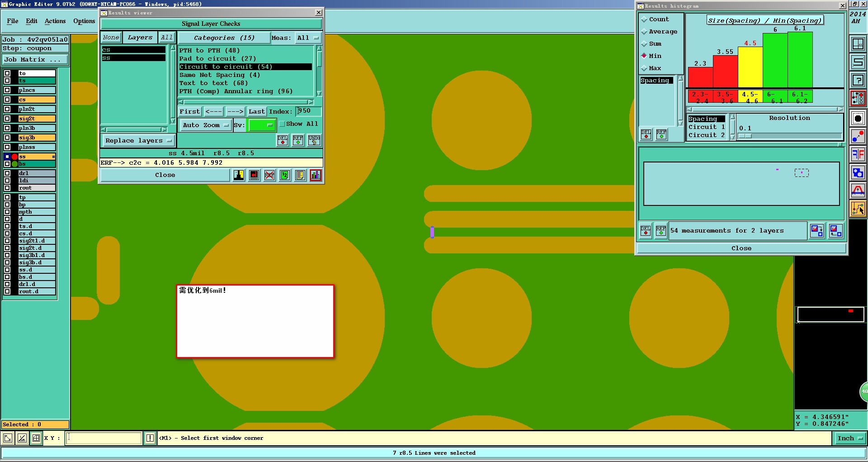Go to previous result with <--- button
The image size is (868, 462).
[x=213, y=112]
